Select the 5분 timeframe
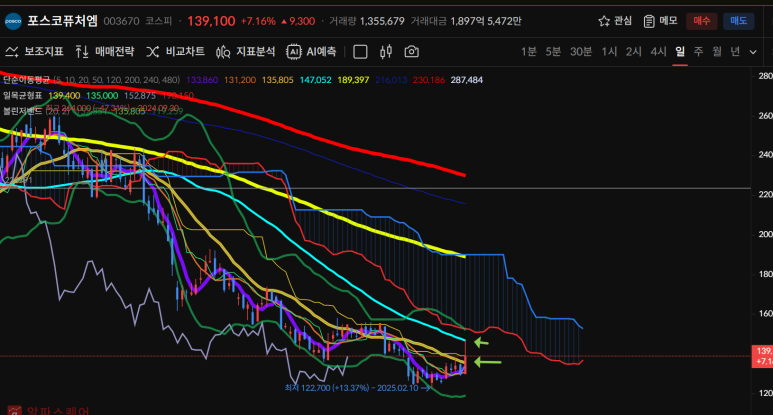Image resolution: width=773 pixels, height=415 pixels. click(553, 51)
